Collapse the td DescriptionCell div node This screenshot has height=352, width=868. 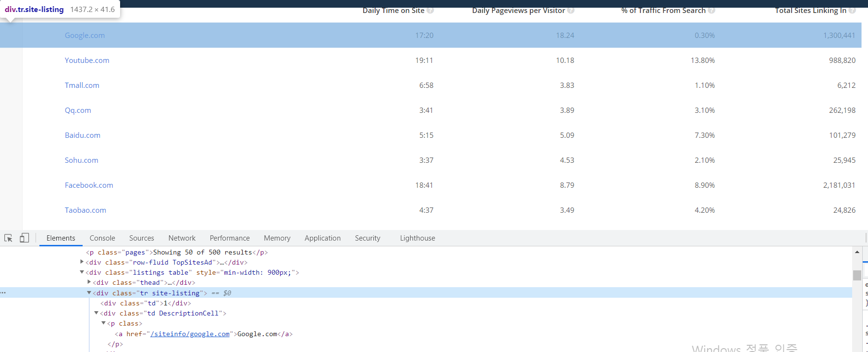pyautogui.click(x=97, y=313)
